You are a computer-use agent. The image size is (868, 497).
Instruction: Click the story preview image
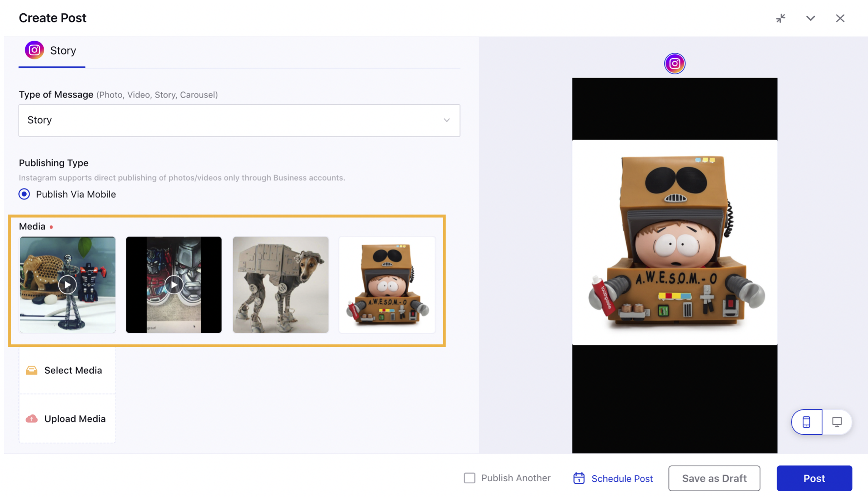pos(674,243)
